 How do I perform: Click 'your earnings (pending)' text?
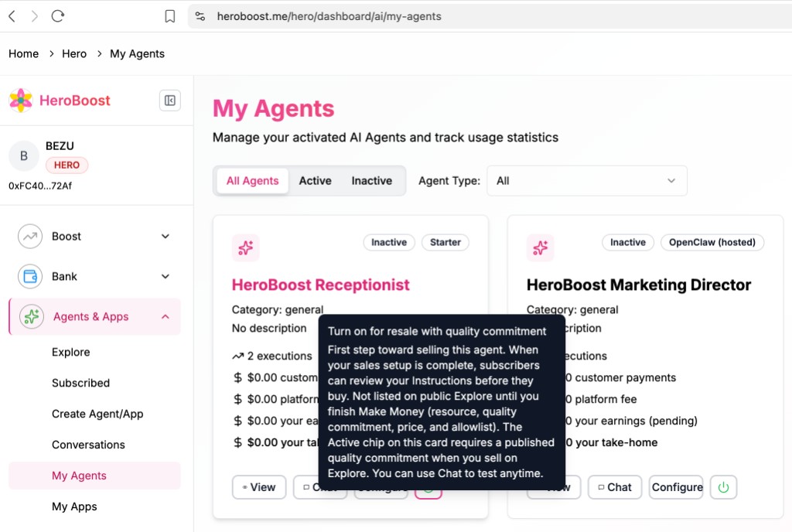(x=637, y=421)
